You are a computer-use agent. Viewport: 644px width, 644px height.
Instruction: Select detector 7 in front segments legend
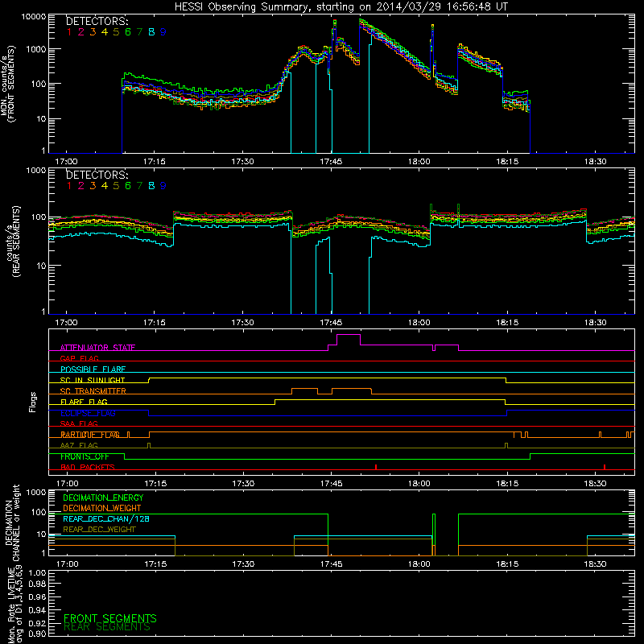coord(139,31)
